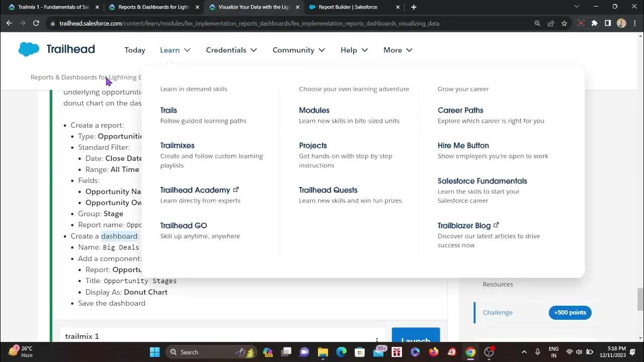Open the screen recorder extension
Viewport: 644px width, 362px height.
581,23
